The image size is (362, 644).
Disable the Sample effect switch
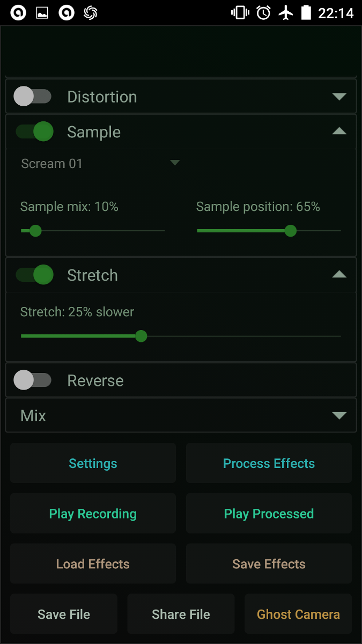(x=34, y=131)
